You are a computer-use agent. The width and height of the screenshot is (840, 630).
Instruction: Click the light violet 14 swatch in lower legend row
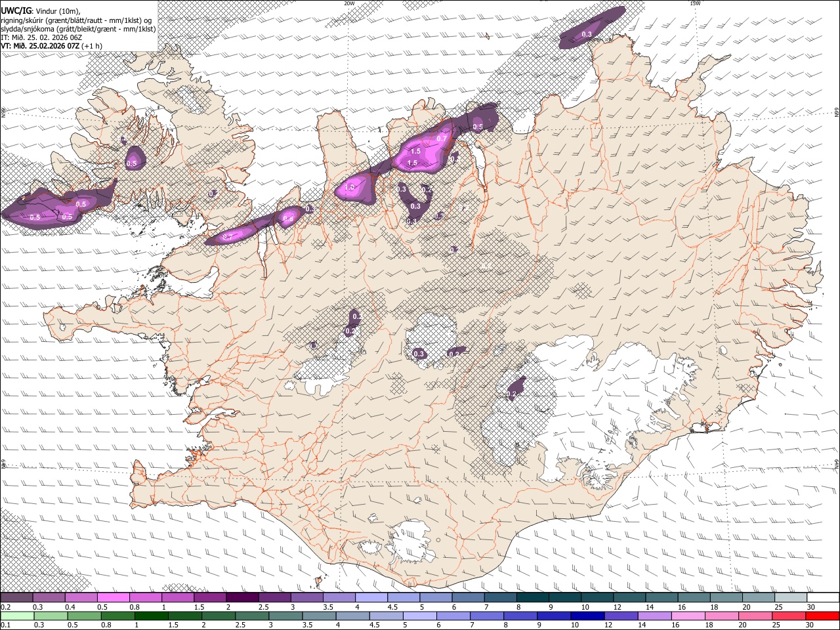(x=655, y=616)
